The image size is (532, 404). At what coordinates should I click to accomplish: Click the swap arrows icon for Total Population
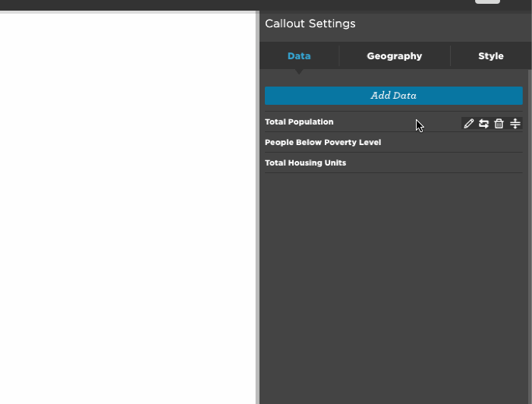click(484, 124)
